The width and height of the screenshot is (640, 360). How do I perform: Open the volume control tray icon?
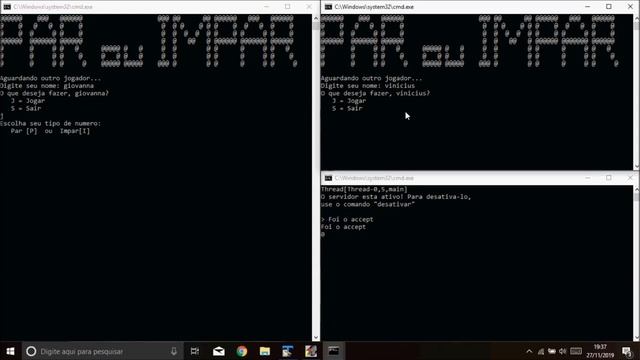pos(563,351)
